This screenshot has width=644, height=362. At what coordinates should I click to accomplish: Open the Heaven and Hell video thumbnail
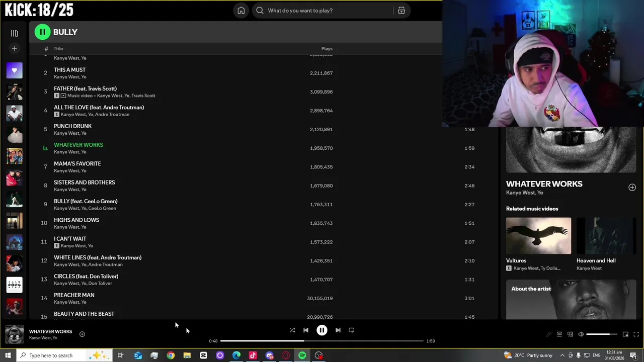click(606, 236)
